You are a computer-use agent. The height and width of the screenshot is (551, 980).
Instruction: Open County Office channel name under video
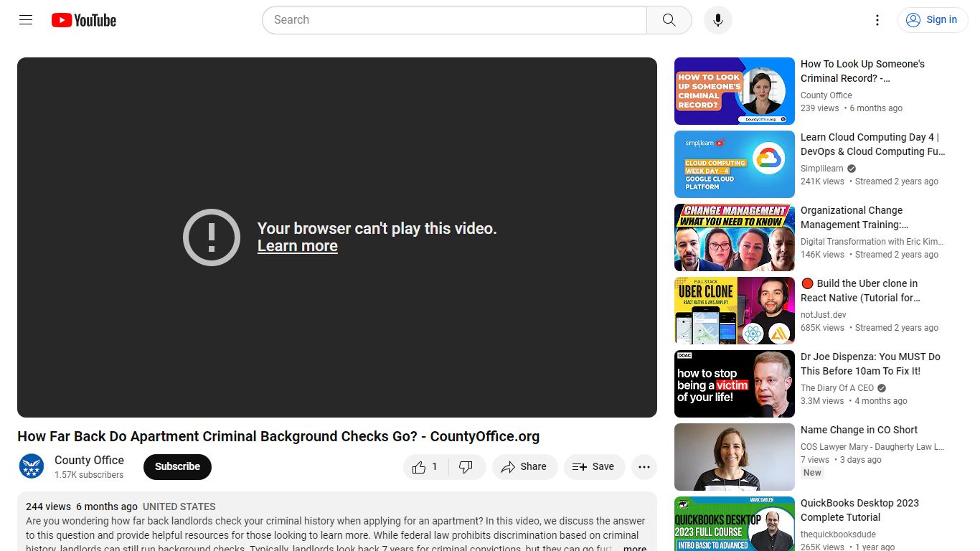click(89, 460)
